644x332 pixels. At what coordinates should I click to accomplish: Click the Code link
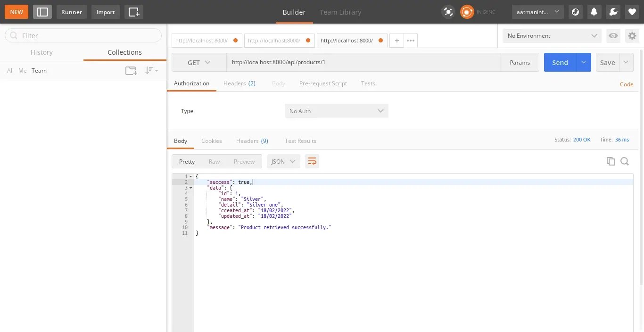click(626, 84)
